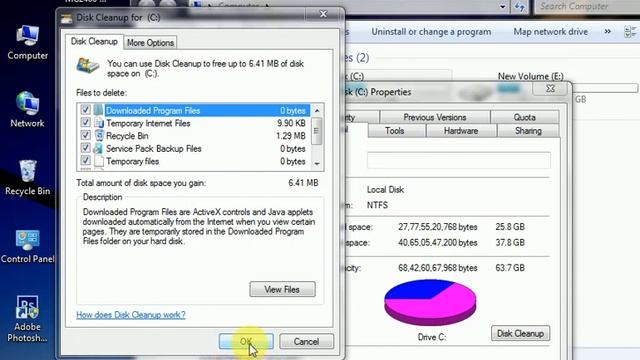Uncheck the Temporary files checkbox
The image size is (640, 360).
[85, 160]
